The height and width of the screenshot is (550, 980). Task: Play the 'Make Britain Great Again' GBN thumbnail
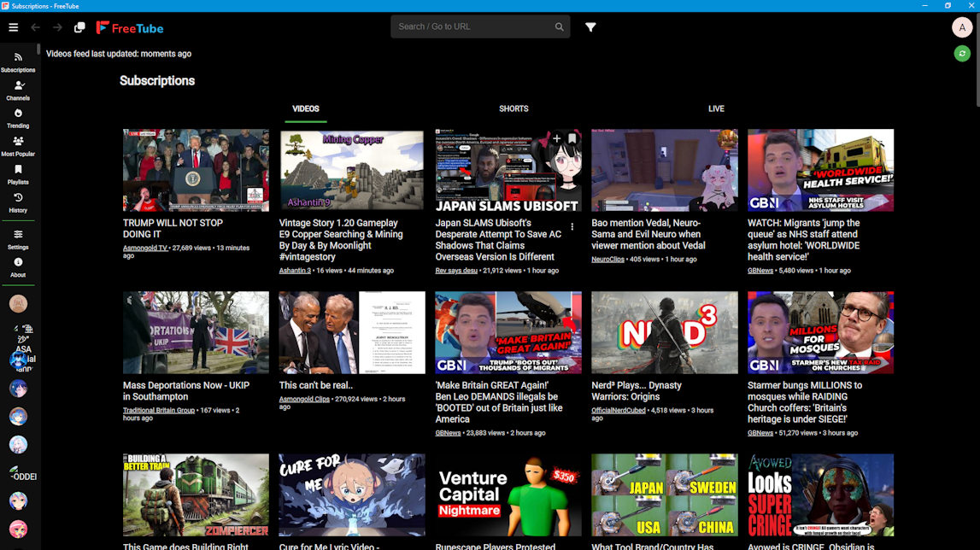508,332
